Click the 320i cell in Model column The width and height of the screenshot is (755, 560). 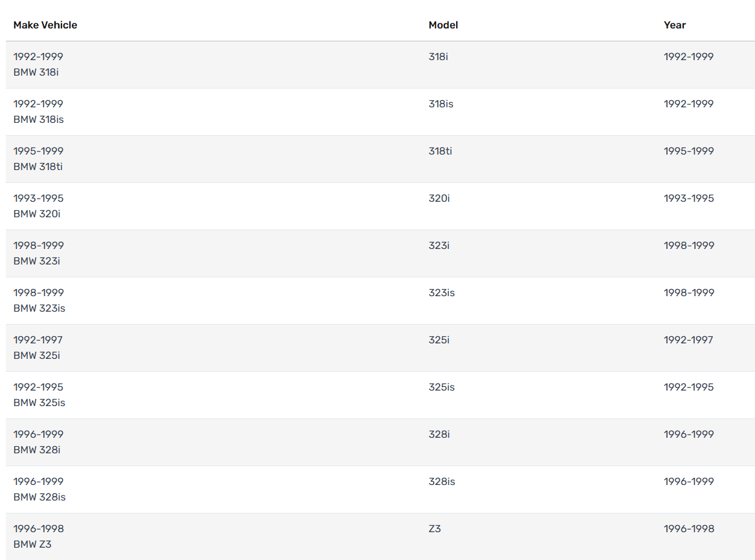coord(439,199)
